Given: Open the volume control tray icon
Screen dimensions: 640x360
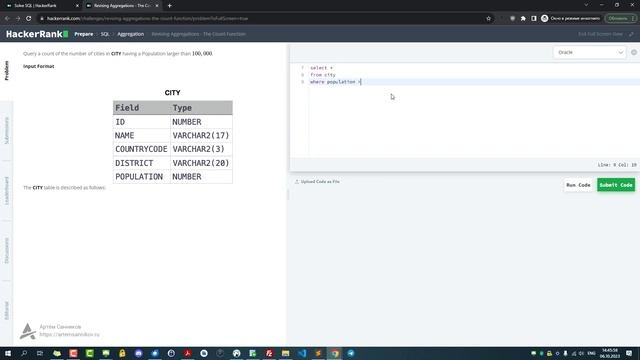Looking at the screenshot, I should [x=582, y=353].
